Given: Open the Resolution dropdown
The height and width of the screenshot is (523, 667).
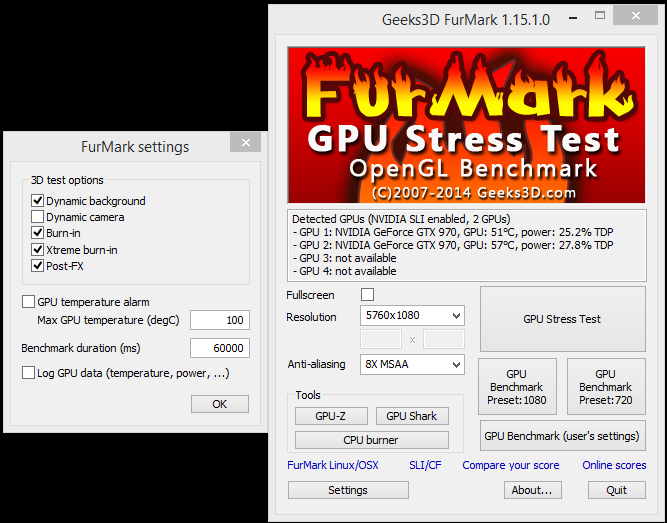Looking at the screenshot, I should click(x=412, y=315).
